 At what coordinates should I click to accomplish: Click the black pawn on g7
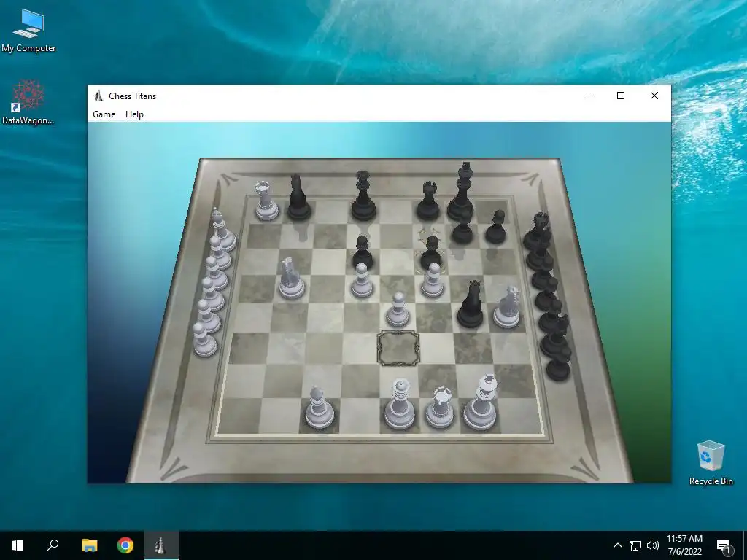tap(462, 228)
